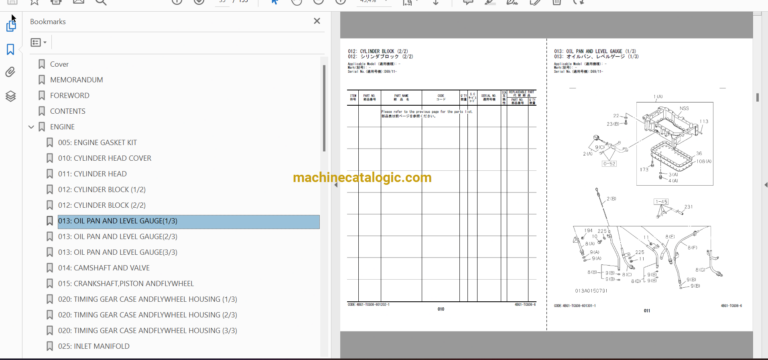Click the parts table on the left page
The width and height of the screenshot is (768, 360).
coord(442,196)
